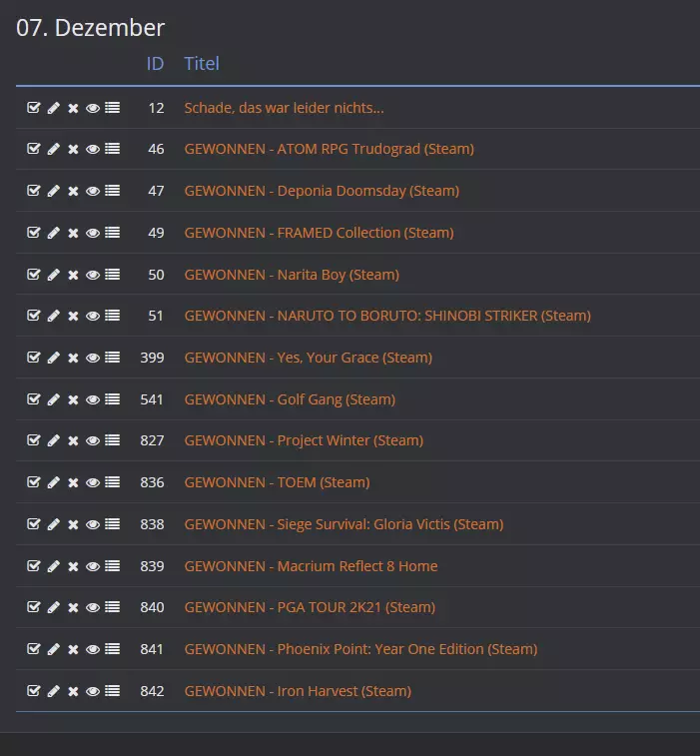The image size is (700, 756).
Task: Toggle eye visibility for Phoenix Point row
Action: [93, 649]
